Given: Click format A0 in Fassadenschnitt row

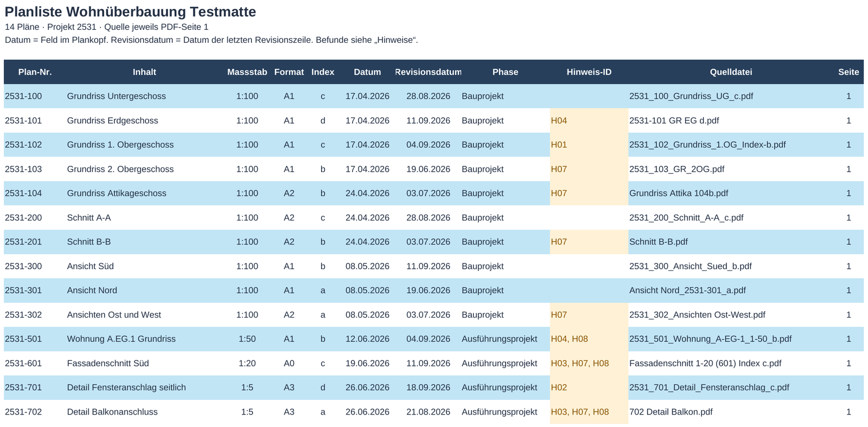Looking at the screenshot, I should pos(289,364).
